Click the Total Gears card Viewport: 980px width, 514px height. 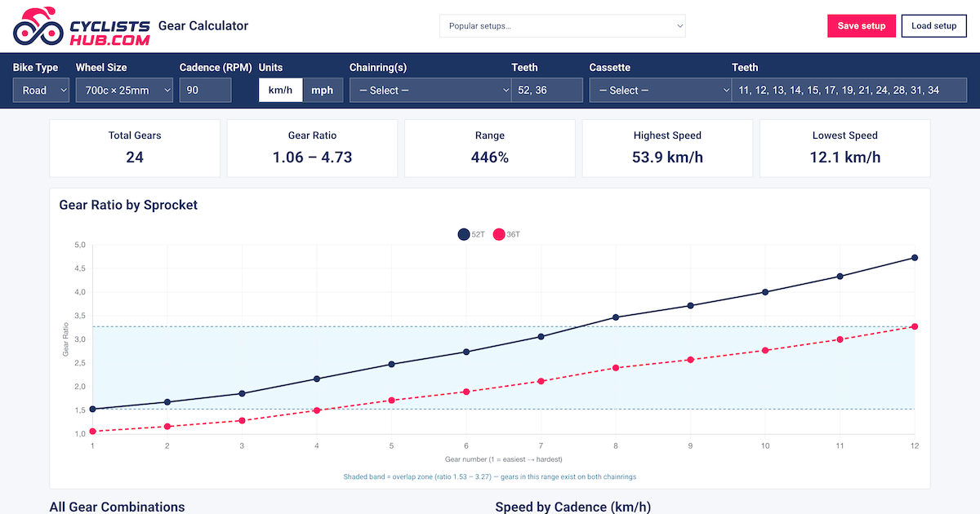(135, 148)
